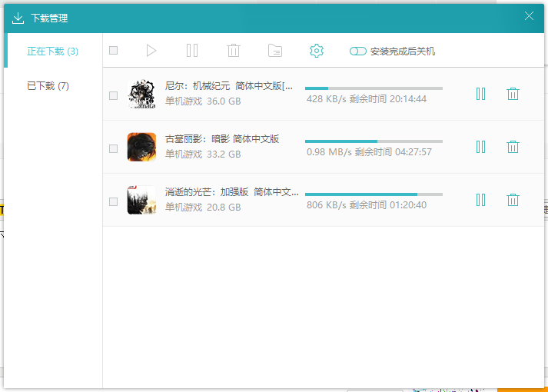
Task: Click the 安装完成后关机 label text
Action: (x=403, y=51)
